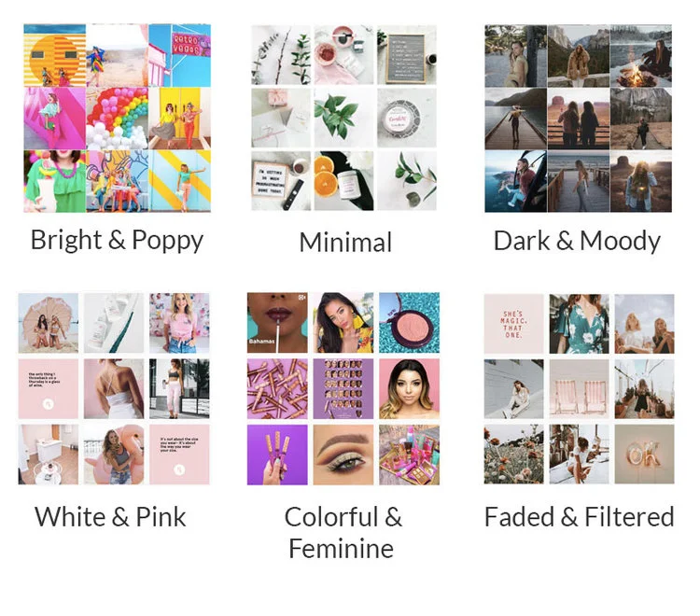Click the Dark & Moody label
Screen dimensions: 700x616
tap(577, 242)
